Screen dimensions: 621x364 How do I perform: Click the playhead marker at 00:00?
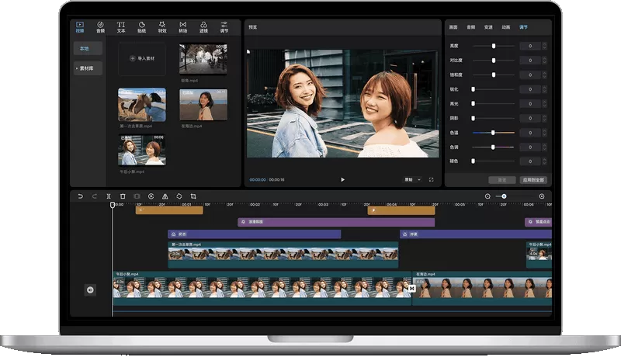tap(113, 204)
